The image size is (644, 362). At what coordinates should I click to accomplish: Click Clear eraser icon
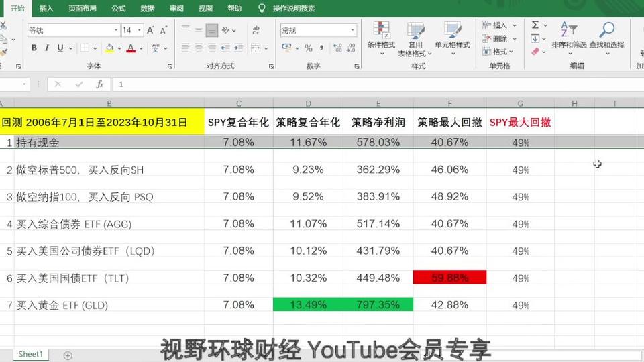coord(535,52)
